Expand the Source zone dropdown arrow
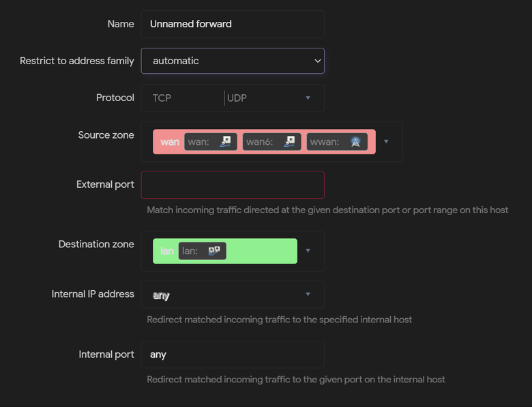 tap(386, 141)
